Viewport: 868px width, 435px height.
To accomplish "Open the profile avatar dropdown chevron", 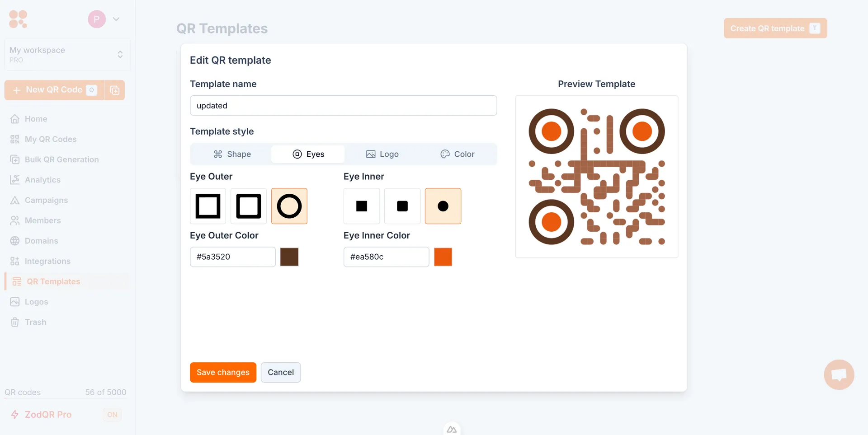I will click(x=116, y=19).
